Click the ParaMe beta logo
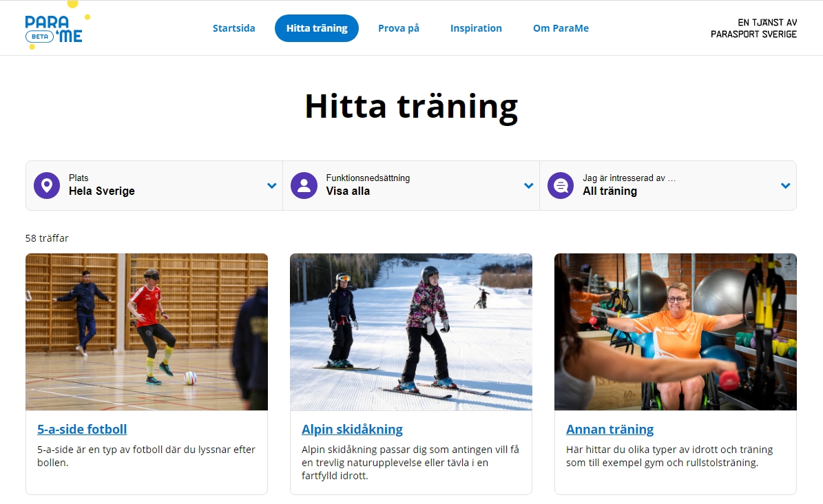The height and width of the screenshot is (504, 823). point(56,26)
